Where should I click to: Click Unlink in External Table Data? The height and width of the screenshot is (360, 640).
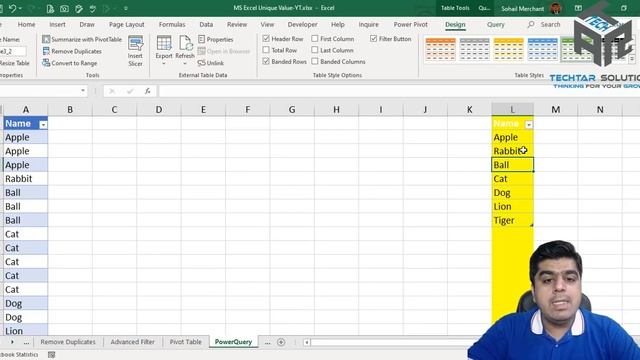pos(211,63)
